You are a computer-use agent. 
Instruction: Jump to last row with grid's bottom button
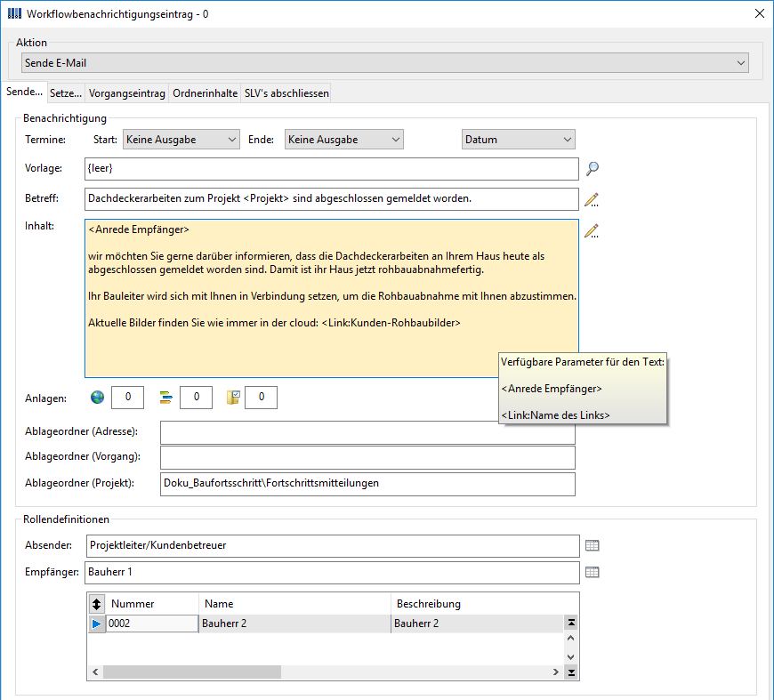coord(571,672)
